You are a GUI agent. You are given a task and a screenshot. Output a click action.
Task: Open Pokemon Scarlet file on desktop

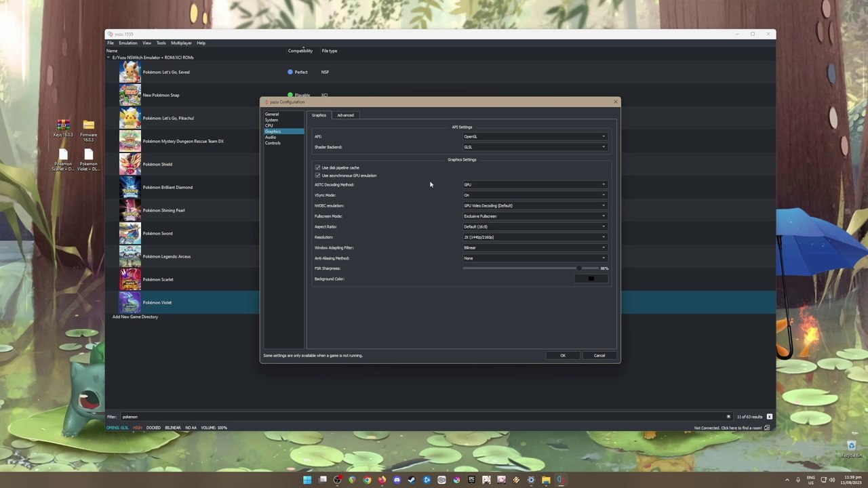(x=63, y=160)
